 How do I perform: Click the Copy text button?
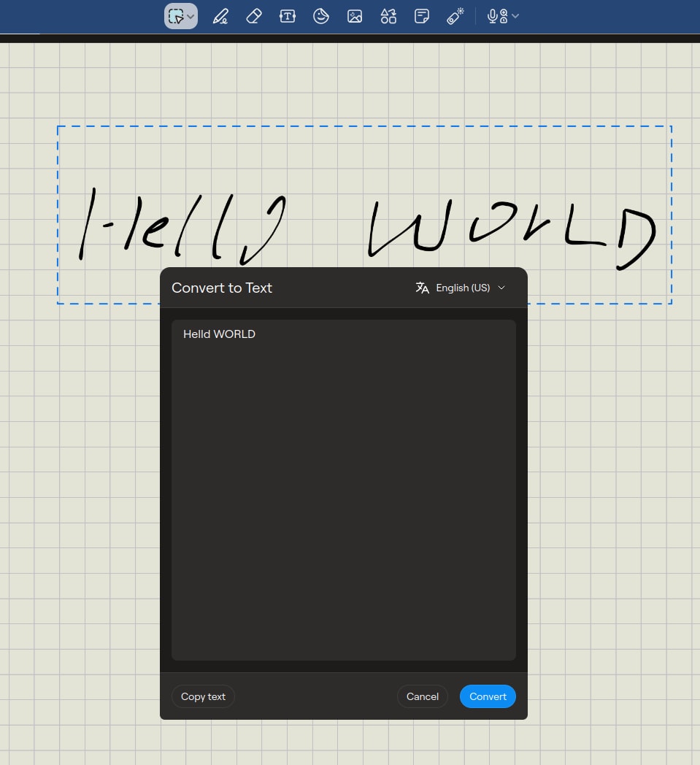point(203,696)
